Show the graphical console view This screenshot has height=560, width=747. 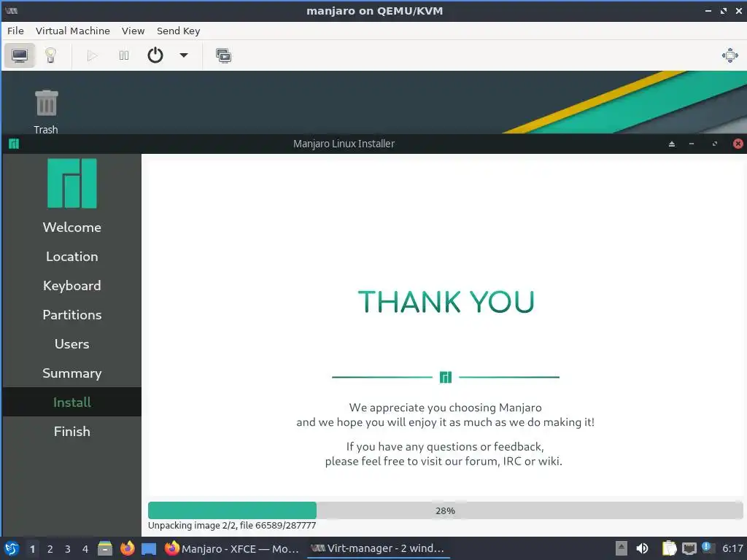(20, 55)
